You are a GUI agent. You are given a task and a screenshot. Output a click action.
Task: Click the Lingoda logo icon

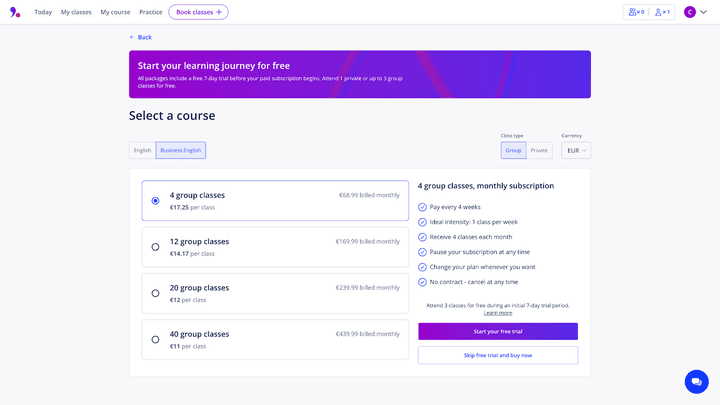(15, 12)
